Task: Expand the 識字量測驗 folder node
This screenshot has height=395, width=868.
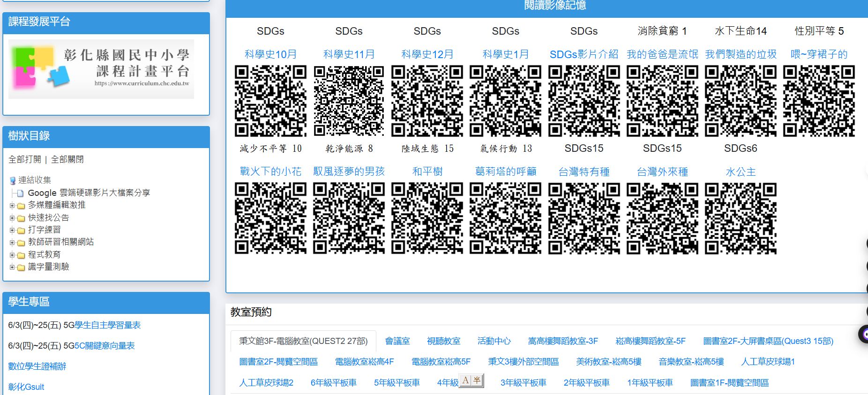Action: click(x=12, y=267)
